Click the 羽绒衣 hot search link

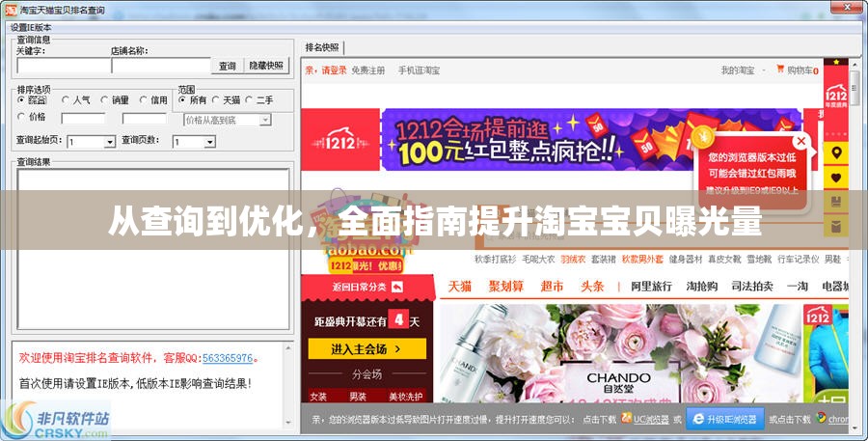point(573,259)
